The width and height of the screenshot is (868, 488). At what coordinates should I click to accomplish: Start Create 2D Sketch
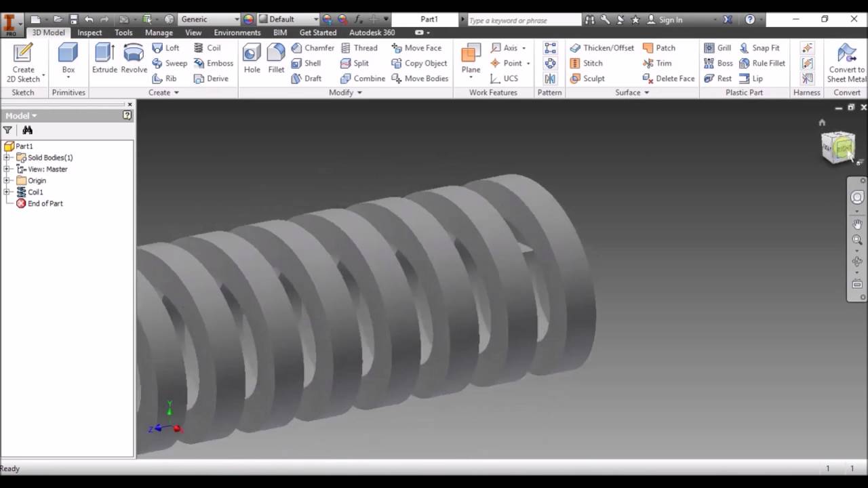(23, 62)
